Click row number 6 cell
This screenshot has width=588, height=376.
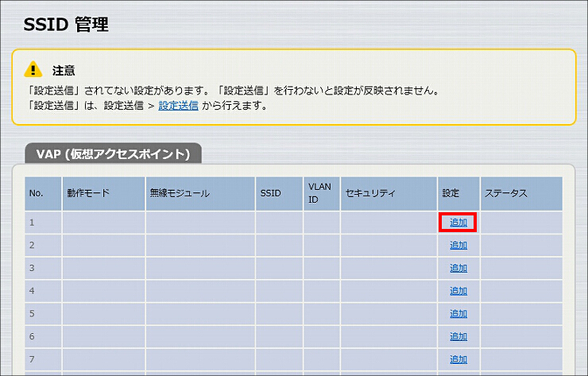point(43,336)
